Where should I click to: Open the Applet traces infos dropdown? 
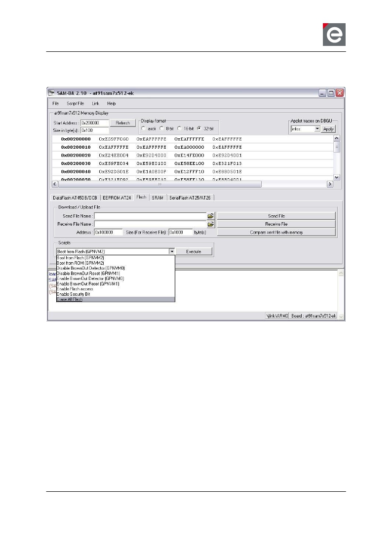317,129
